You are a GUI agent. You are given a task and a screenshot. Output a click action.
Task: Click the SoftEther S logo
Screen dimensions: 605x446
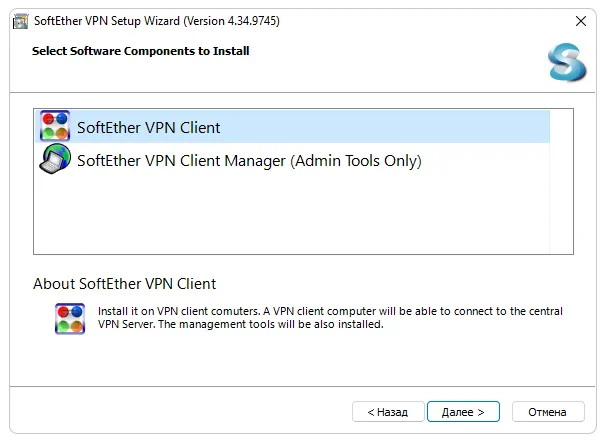coord(567,62)
